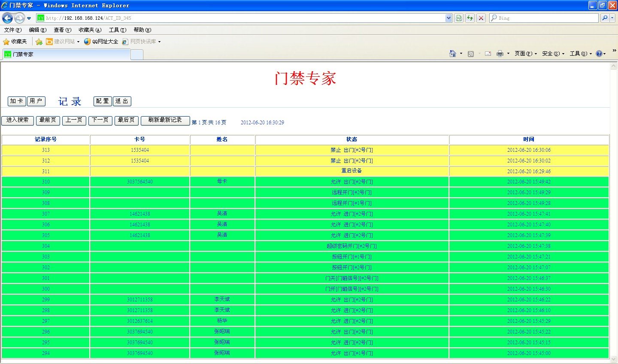Viewport: 618px width, 364px height.
Task: Click the Home icon in command bar
Action: coord(452,54)
